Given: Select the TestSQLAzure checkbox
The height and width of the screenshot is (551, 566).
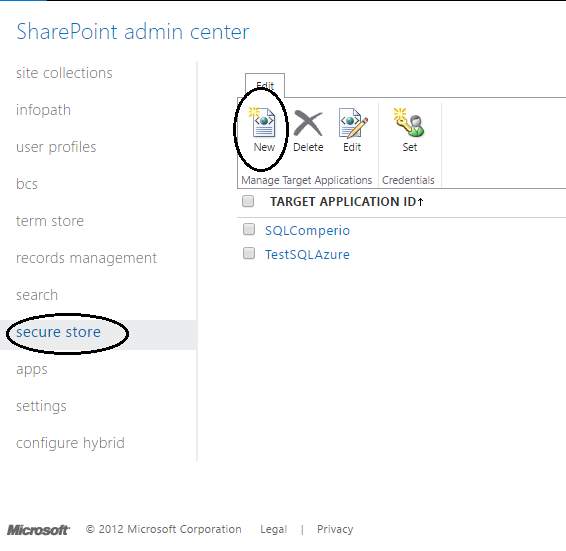Looking at the screenshot, I should point(249,253).
